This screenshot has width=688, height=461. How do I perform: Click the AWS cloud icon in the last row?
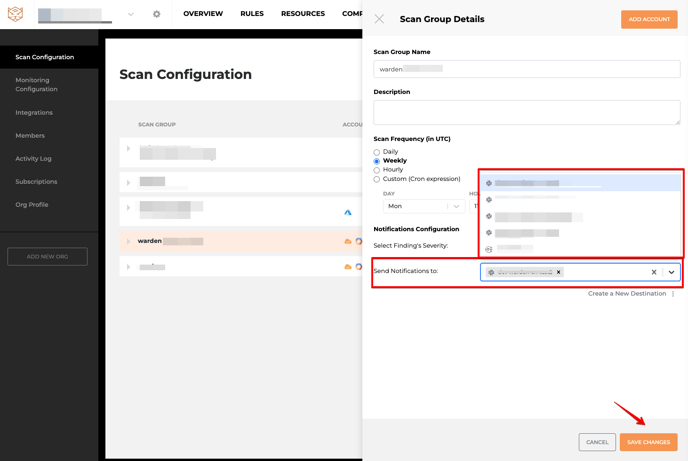(x=348, y=267)
